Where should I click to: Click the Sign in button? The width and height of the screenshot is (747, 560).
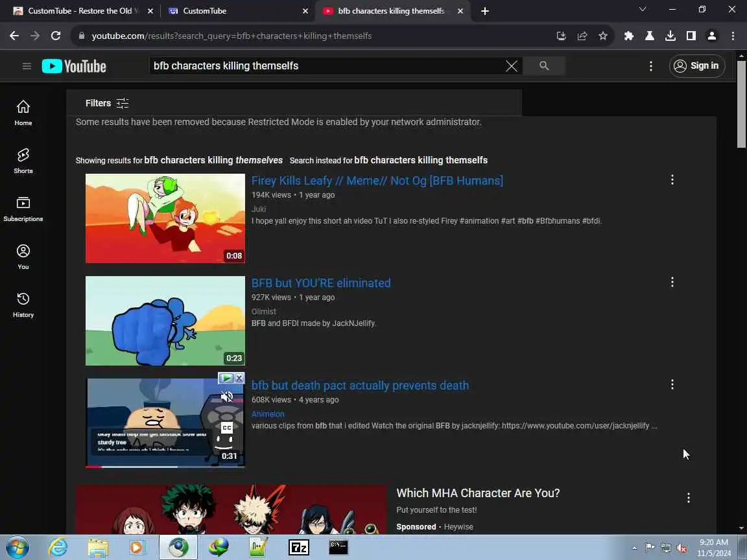698,65
